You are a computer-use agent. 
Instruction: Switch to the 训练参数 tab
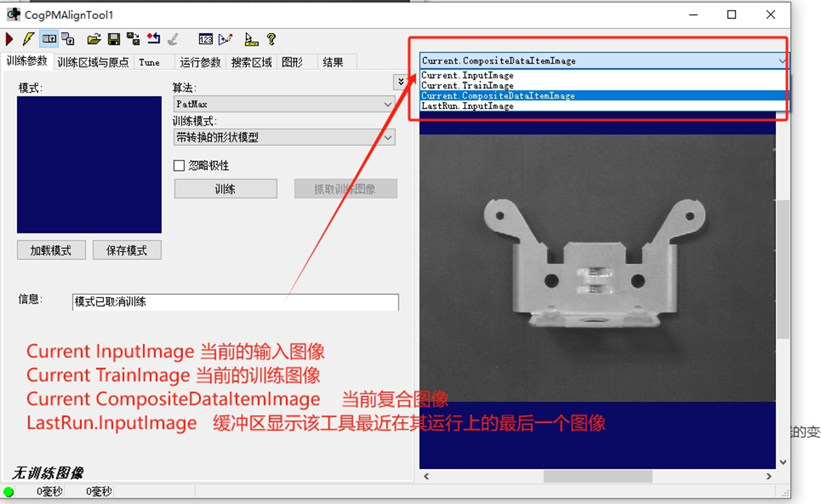pos(27,61)
